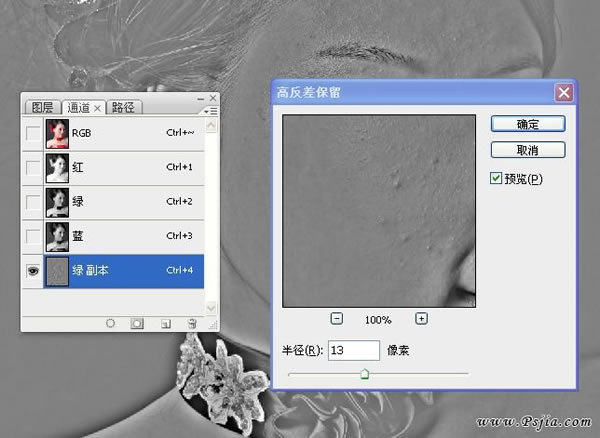Delete current channel trash icon
Viewport: 600px width, 438px height.
pyautogui.click(x=192, y=324)
